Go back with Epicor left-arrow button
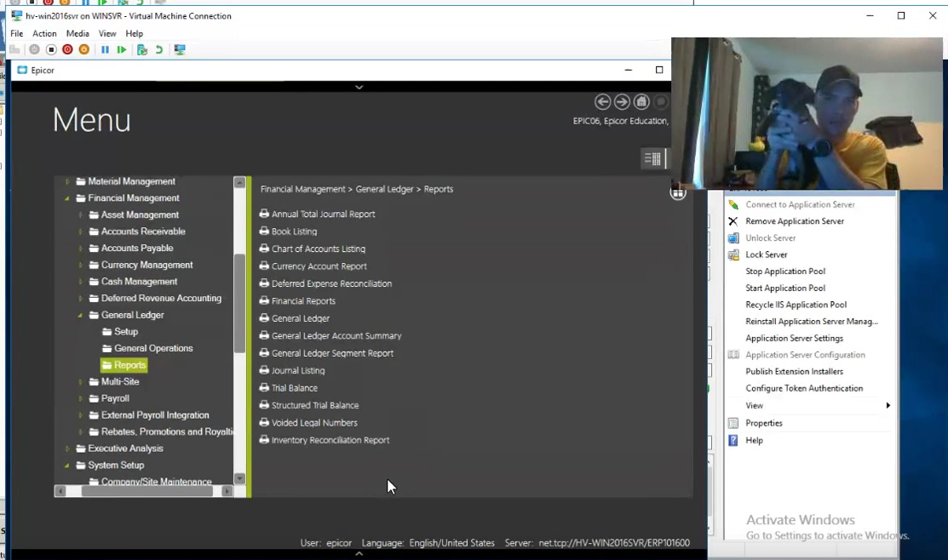The width and height of the screenshot is (948, 560). (x=602, y=102)
